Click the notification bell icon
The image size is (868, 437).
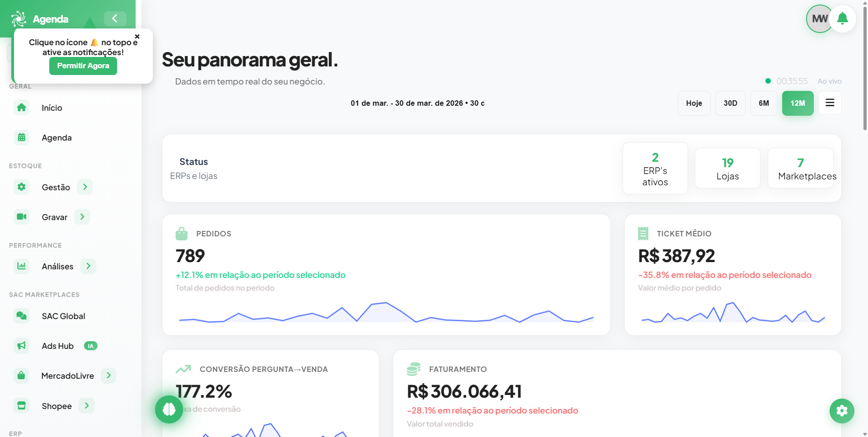(842, 19)
